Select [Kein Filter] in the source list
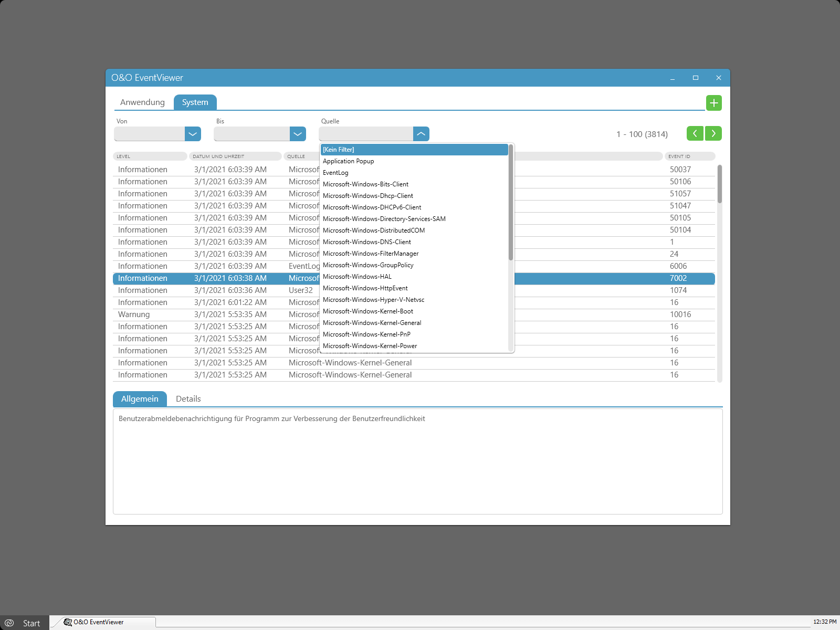Image resolution: width=840 pixels, height=630 pixels. tap(414, 150)
